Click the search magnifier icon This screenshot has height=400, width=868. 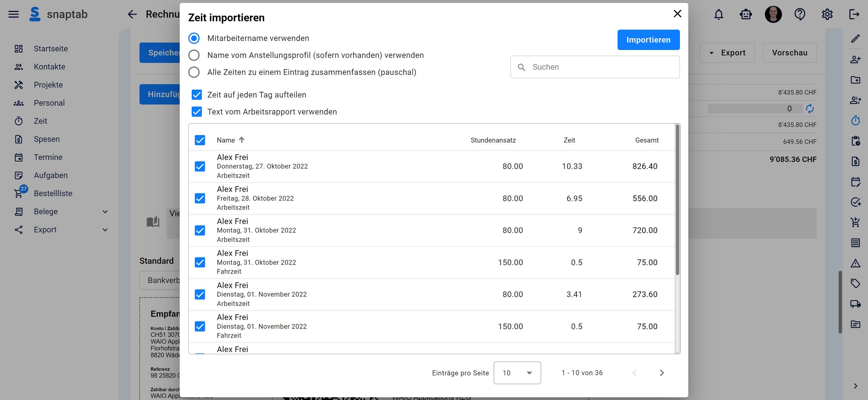521,67
